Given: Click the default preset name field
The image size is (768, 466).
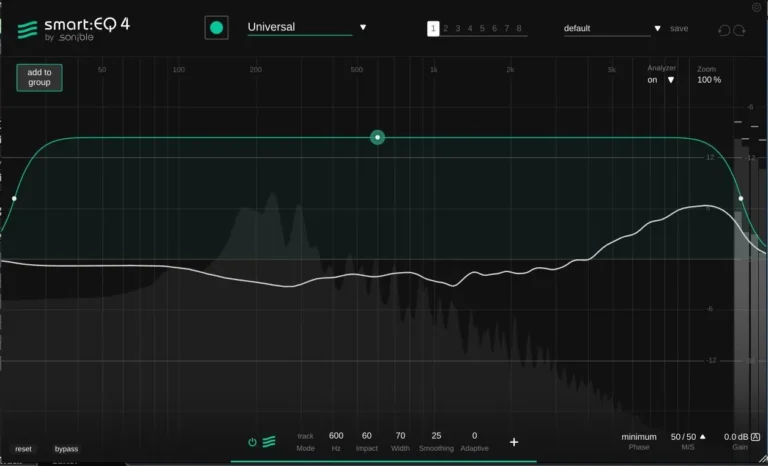Looking at the screenshot, I should (607, 28).
